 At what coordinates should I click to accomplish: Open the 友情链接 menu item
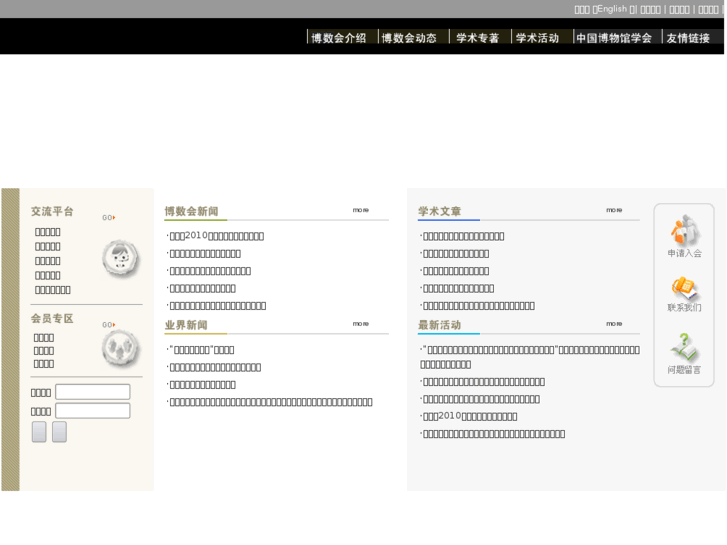(688, 38)
